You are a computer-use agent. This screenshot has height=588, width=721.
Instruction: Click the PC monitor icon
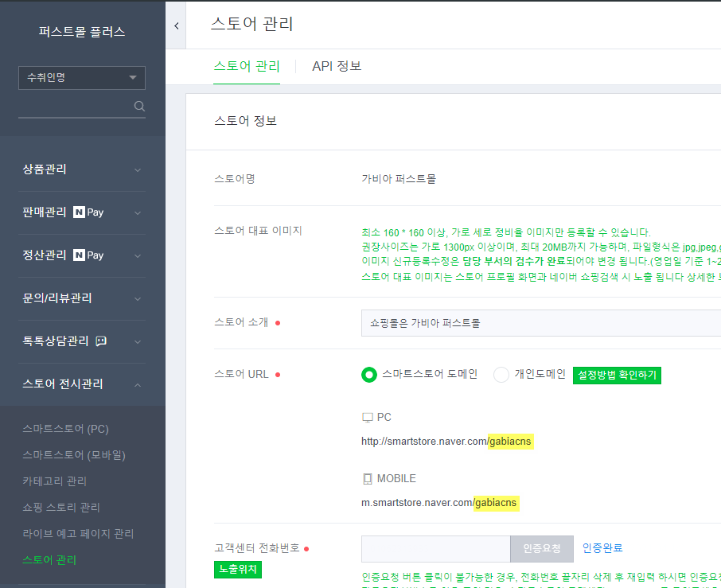click(368, 418)
